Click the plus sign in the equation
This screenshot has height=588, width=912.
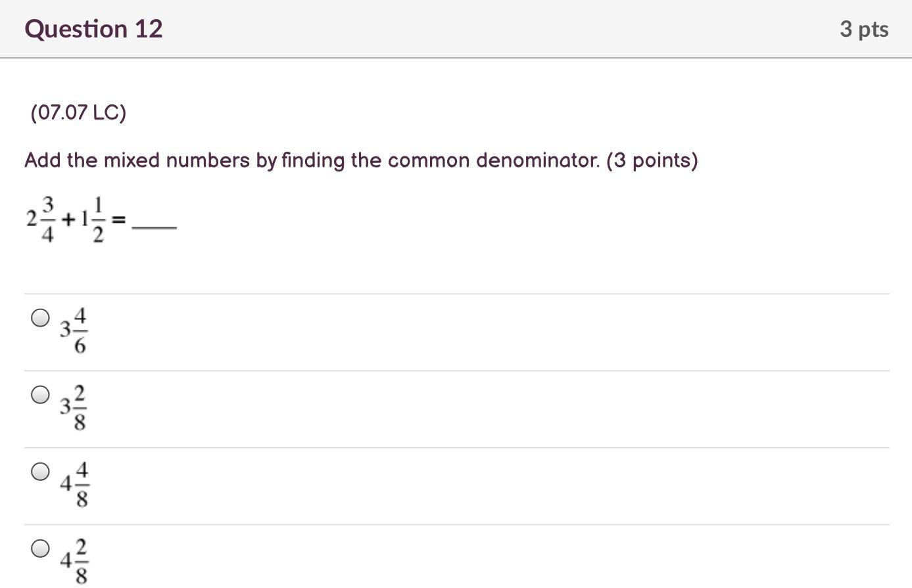click(68, 219)
